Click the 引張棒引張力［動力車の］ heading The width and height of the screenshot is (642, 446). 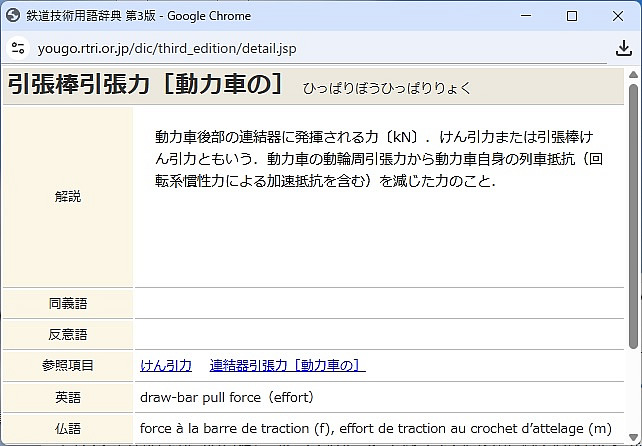click(147, 85)
